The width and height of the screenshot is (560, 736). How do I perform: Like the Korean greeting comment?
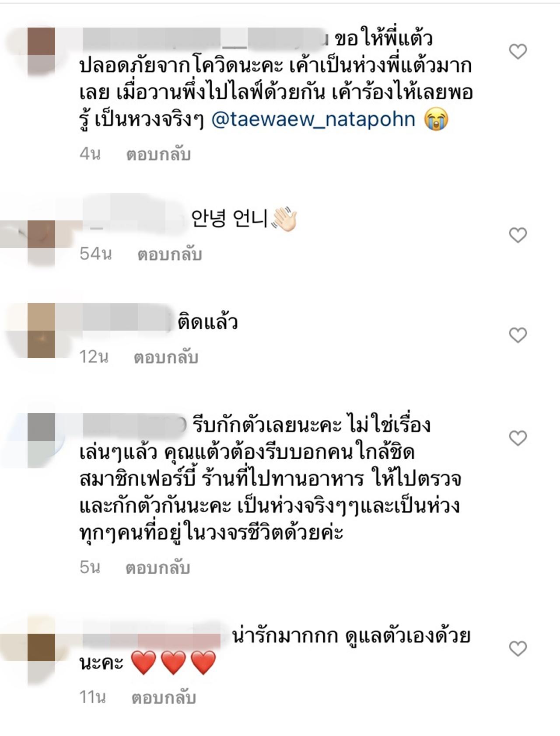tap(518, 236)
